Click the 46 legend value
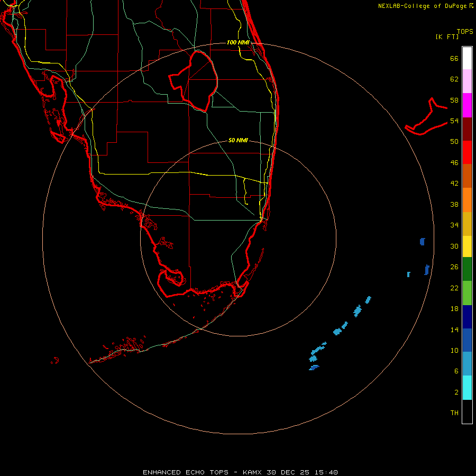 (454, 163)
